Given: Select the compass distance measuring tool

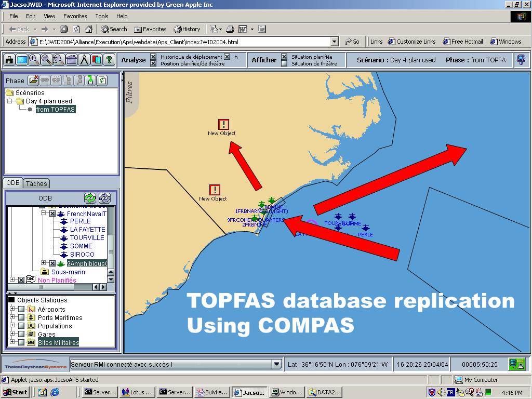Looking at the screenshot, I should pos(84,60).
